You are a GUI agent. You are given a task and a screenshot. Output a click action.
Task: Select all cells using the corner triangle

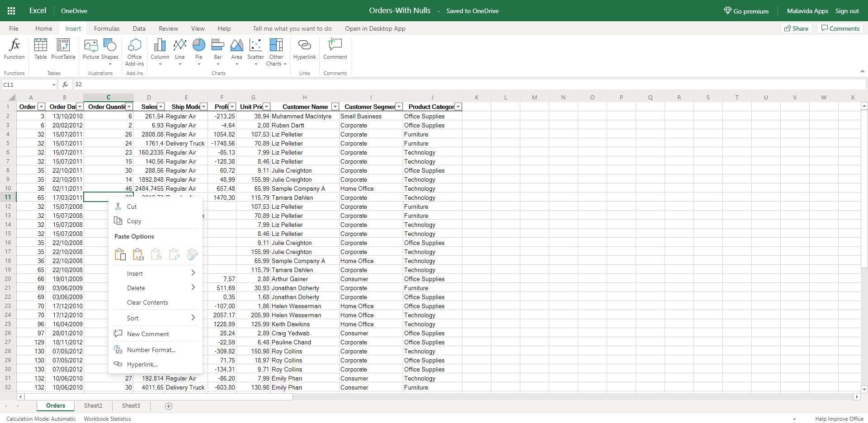[12, 97]
